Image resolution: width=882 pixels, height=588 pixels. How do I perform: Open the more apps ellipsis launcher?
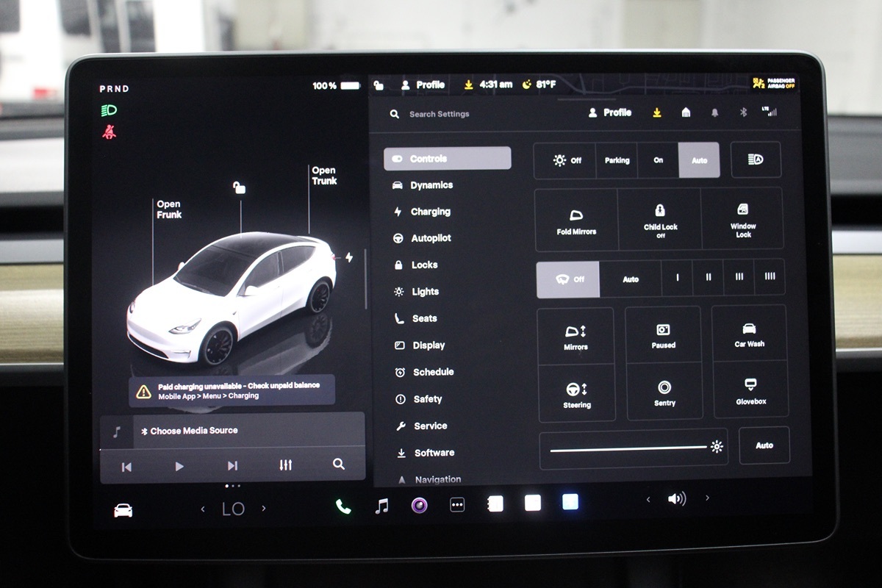tap(457, 505)
